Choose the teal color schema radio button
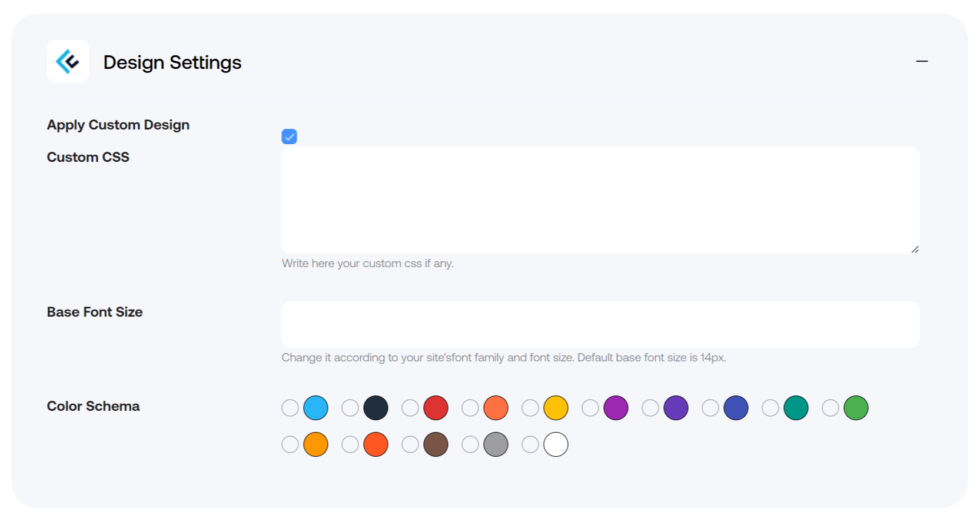The height and width of the screenshot is (525, 980). click(770, 408)
